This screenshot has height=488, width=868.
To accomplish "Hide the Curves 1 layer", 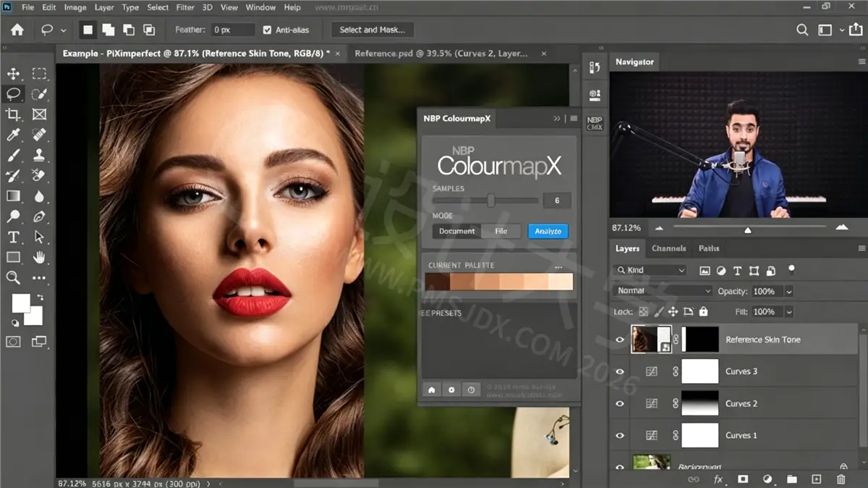I will click(619, 435).
